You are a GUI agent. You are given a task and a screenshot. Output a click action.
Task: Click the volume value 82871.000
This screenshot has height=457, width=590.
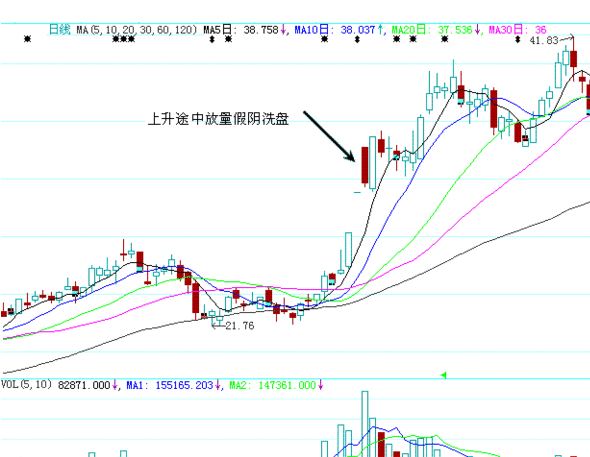point(84,385)
